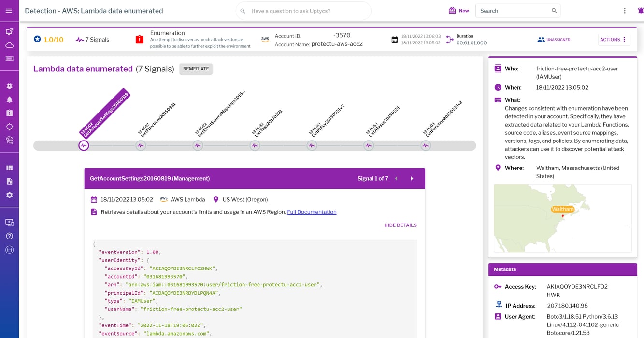Click the New label in top bar

464,11
